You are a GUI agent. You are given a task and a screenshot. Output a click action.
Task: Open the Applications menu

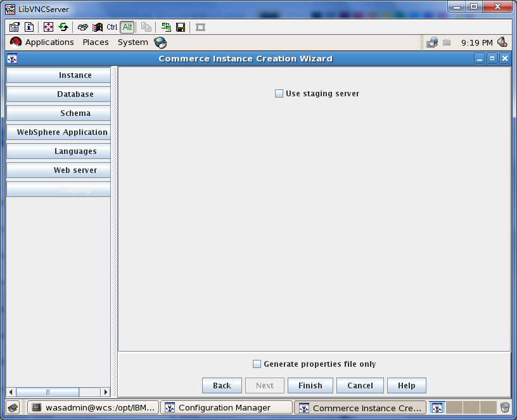[49, 42]
